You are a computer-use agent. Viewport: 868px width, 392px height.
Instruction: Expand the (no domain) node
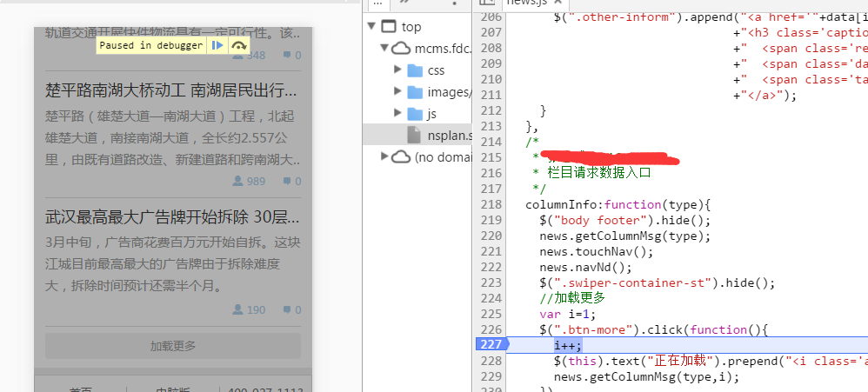(x=384, y=156)
